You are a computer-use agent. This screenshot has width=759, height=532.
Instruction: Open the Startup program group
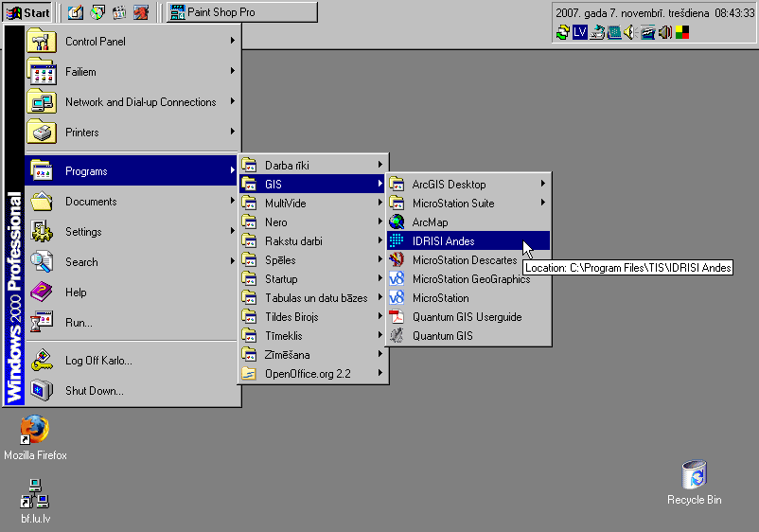pos(312,279)
